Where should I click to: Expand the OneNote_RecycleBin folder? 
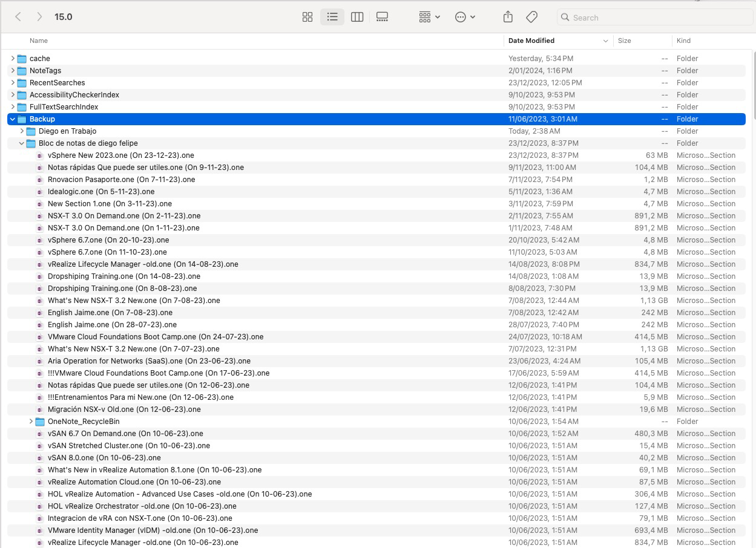click(x=31, y=422)
